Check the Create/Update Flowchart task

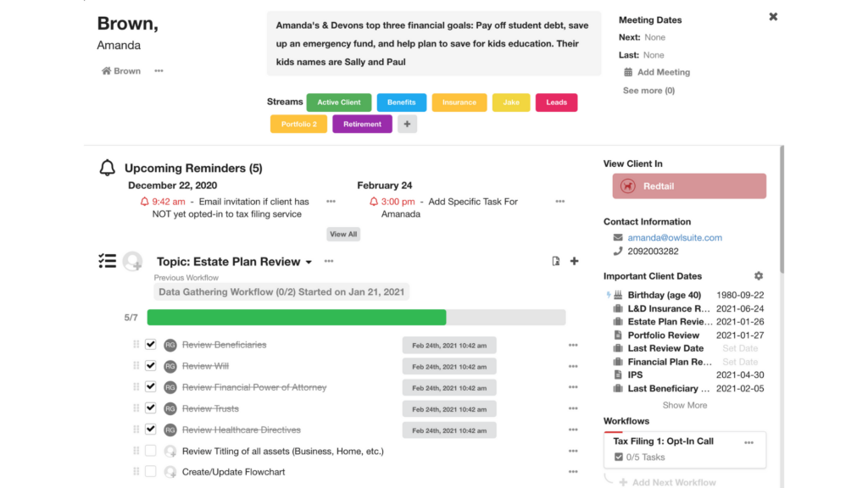pyautogui.click(x=151, y=472)
